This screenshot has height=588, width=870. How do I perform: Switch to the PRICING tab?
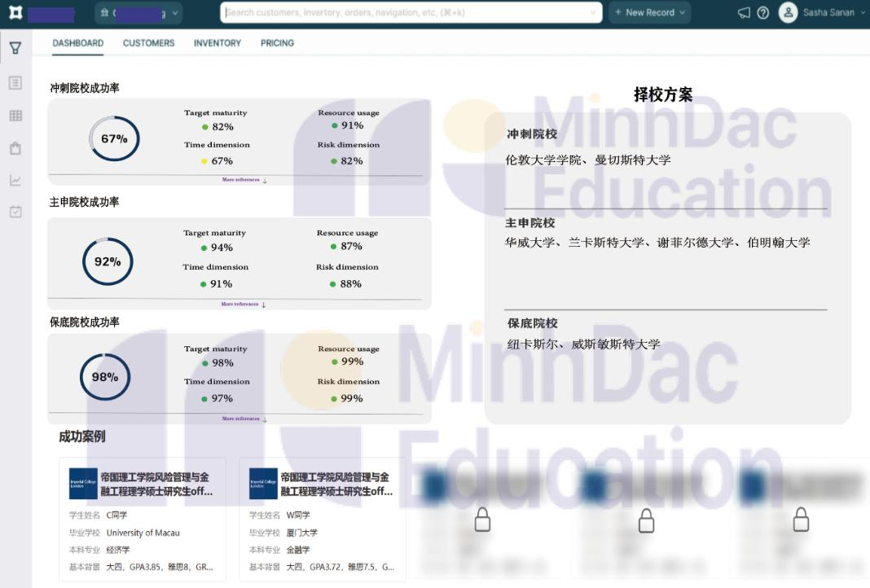click(278, 43)
